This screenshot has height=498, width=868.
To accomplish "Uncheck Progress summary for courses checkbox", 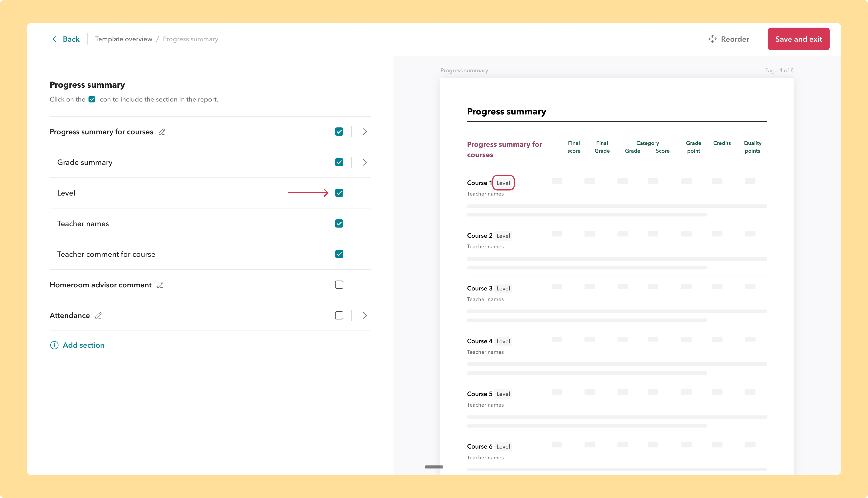I will (x=339, y=132).
